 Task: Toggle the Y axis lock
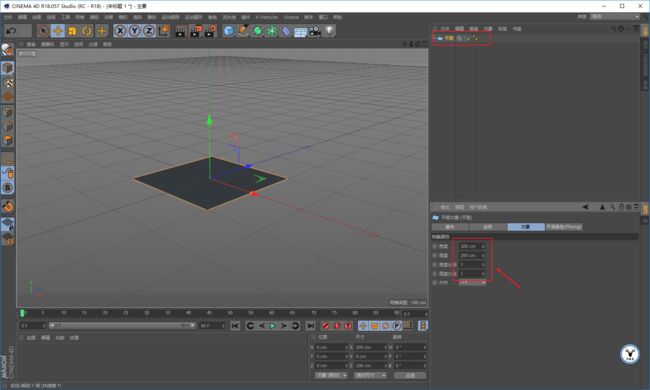[134, 31]
